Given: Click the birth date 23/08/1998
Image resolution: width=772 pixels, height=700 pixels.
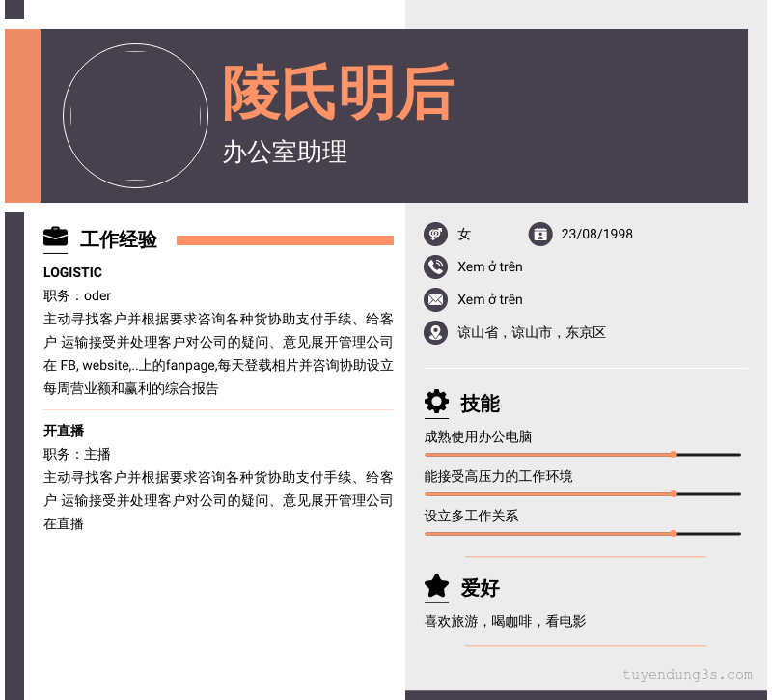Looking at the screenshot, I should pyautogui.click(x=596, y=234).
